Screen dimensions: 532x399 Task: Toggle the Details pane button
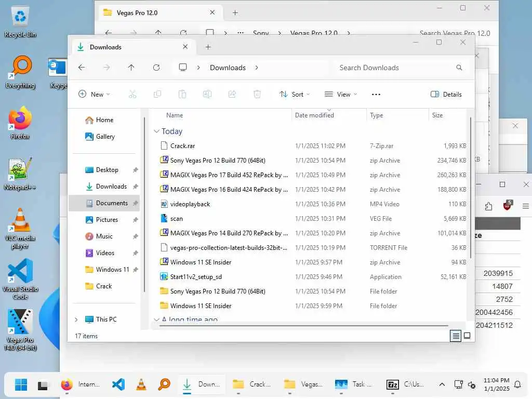click(446, 95)
